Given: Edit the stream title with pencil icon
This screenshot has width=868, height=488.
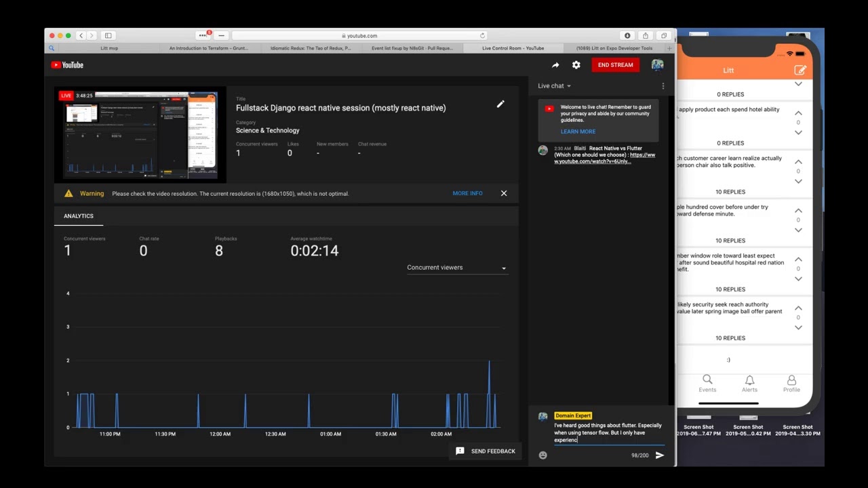Looking at the screenshot, I should point(500,104).
